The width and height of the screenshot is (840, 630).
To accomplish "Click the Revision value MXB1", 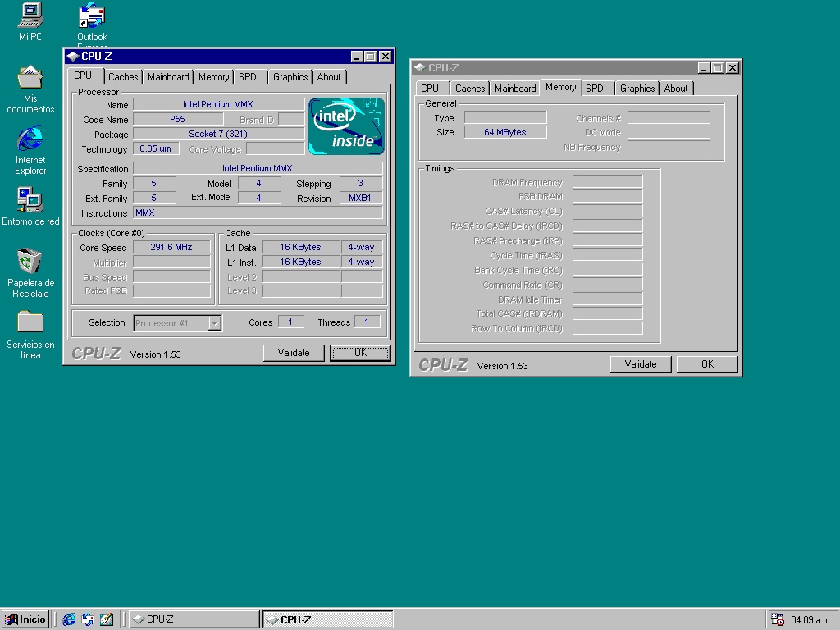I will coord(360,198).
